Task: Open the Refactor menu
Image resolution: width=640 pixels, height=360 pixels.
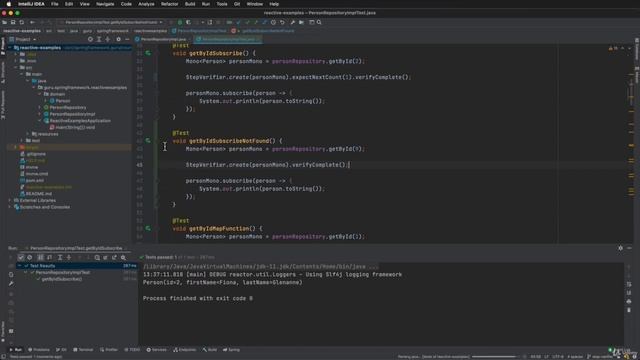Action: tap(169, 4)
